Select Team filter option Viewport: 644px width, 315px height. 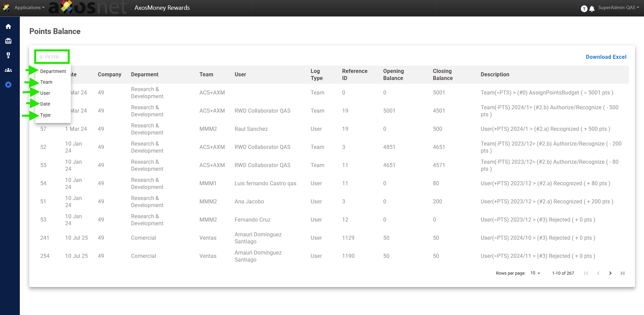click(46, 82)
